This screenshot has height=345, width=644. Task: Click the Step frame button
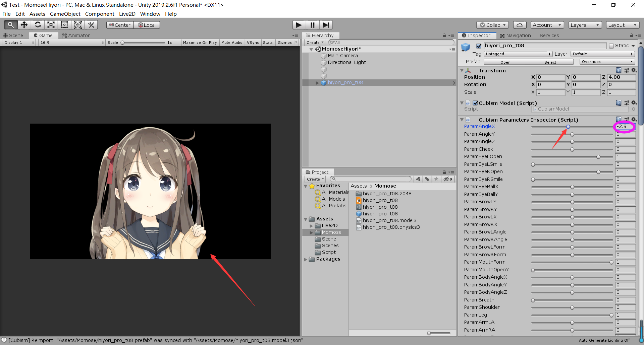coord(325,25)
